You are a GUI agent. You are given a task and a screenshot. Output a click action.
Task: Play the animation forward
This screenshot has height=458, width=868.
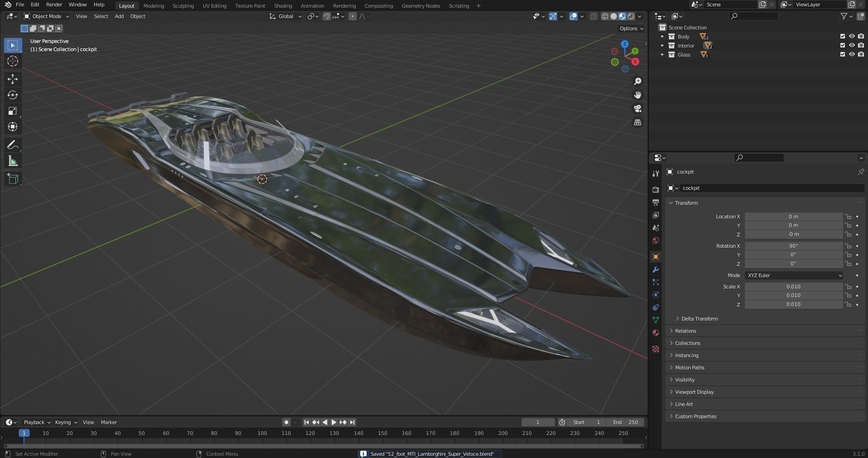tap(334, 422)
